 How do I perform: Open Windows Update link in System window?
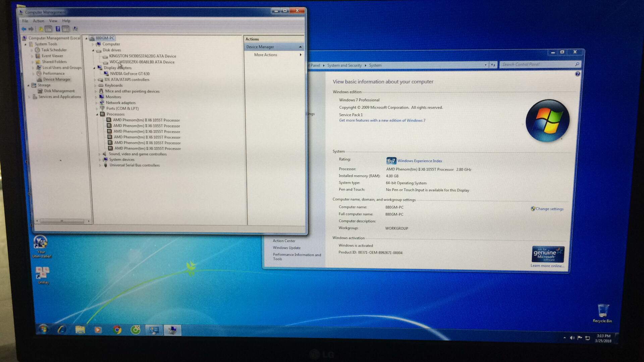(286, 248)
